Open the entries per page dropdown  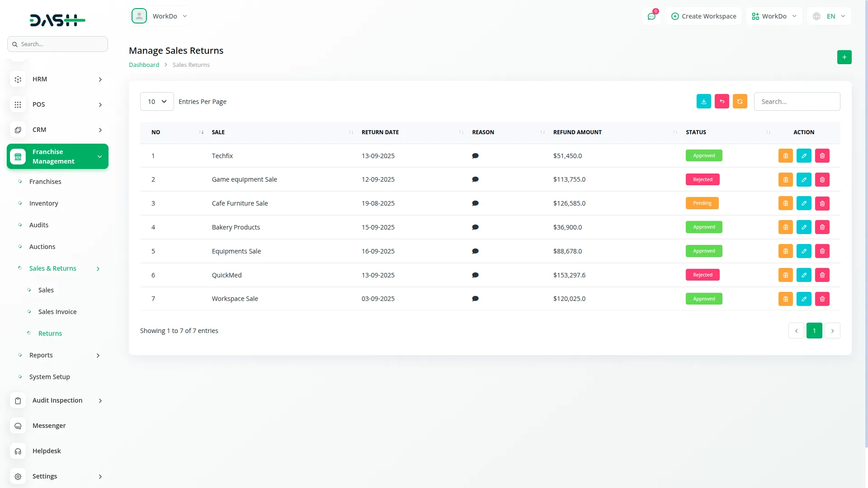pyautogui.click(x=157, y=102)
